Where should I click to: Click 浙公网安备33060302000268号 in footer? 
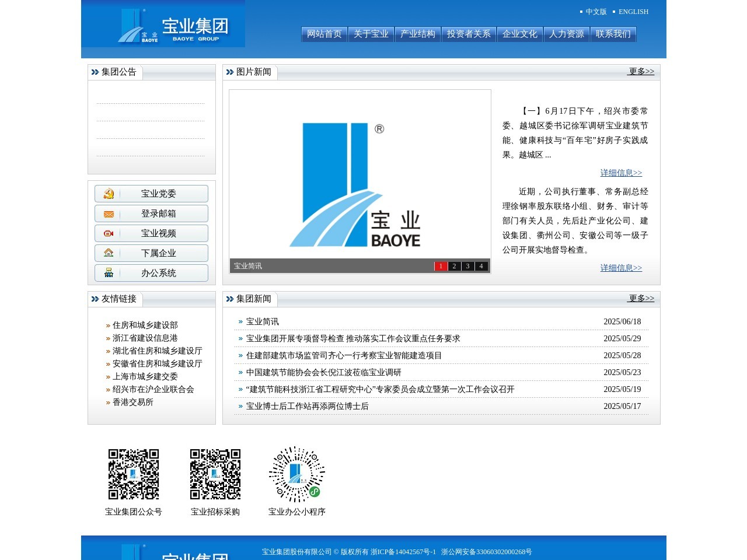(486, 552)
